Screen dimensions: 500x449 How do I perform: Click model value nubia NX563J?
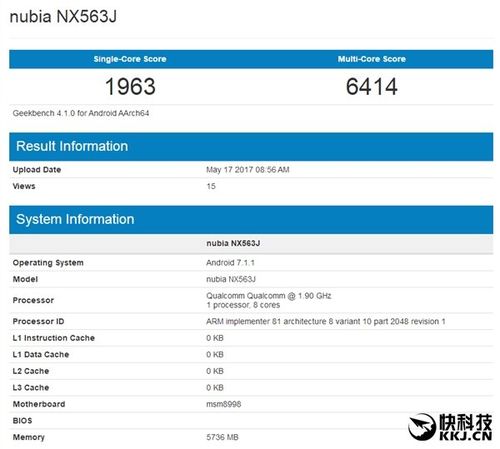click(x=231, y=279)
